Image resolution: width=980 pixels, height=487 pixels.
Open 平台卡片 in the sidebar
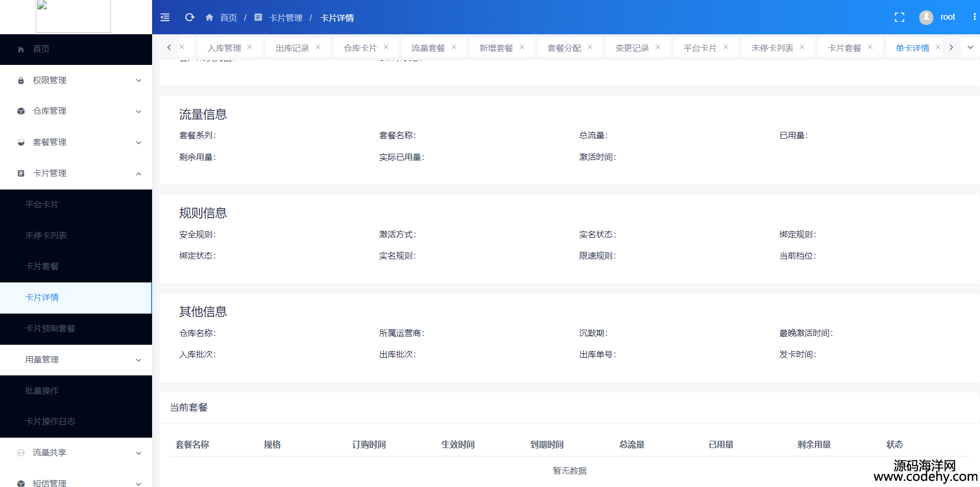point(76,205)
